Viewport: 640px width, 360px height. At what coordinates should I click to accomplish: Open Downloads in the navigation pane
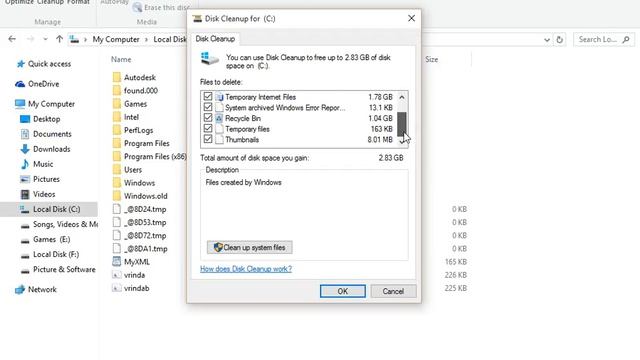(45, 149)
